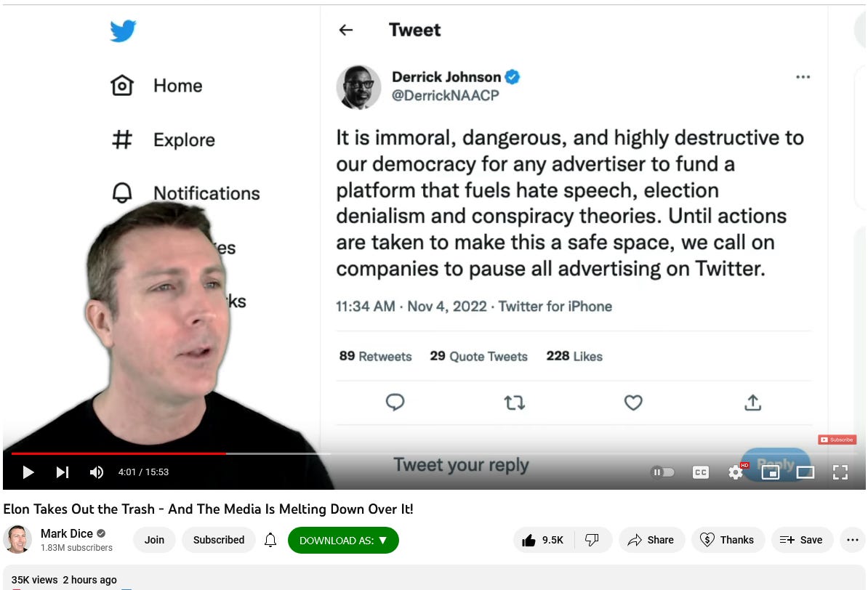The image size is (868, 590).
Task: Open video settings gear
Action: coord(736,472)
